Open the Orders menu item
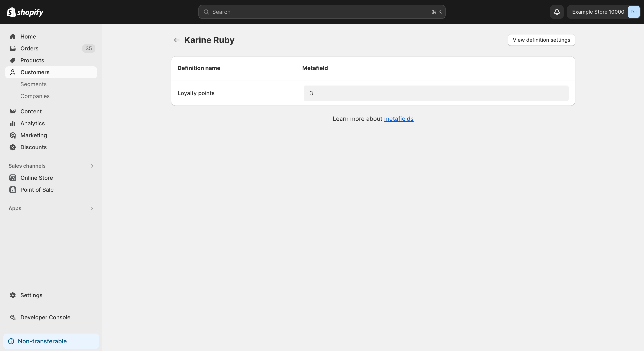This screenshot has height=351, width=644. [x=51, y=49]
